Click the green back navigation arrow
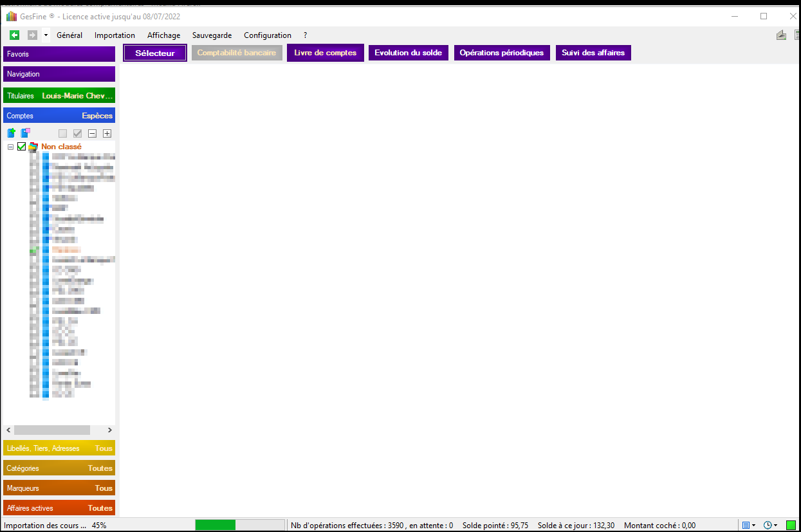Screen dimensions: 801x532 [15, 35]
